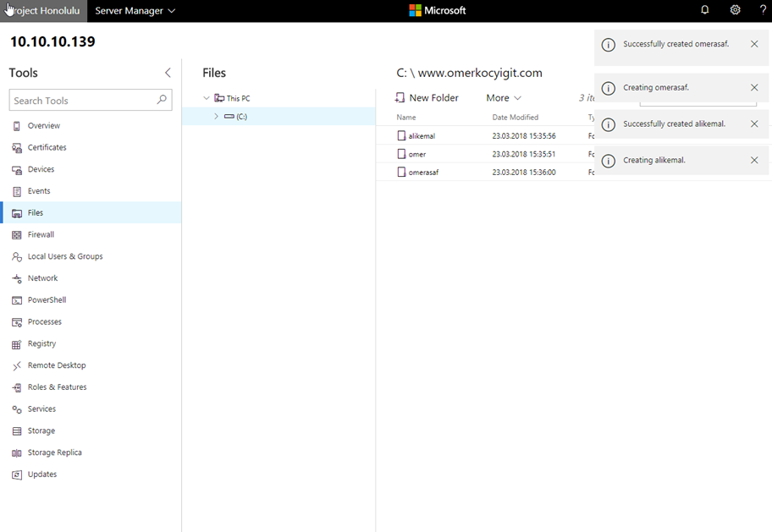The image size is (772, 532).
Task: Expand the (C:) drive node
Action: [216, 116]
